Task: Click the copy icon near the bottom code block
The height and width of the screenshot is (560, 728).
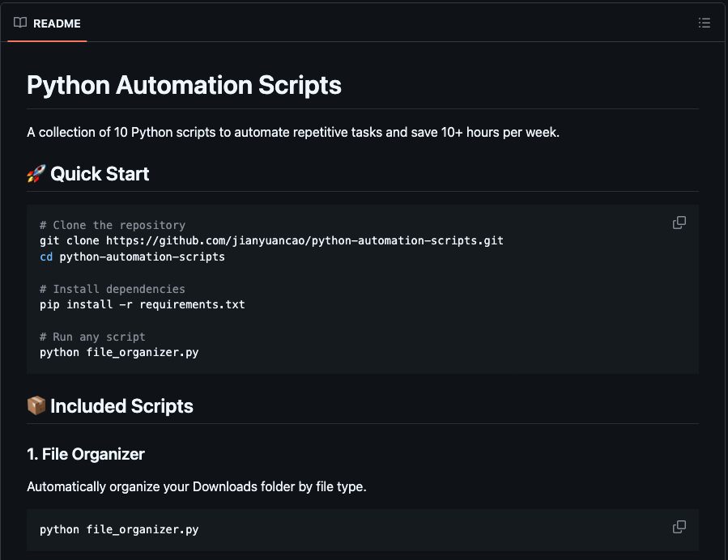Action: 679,526
